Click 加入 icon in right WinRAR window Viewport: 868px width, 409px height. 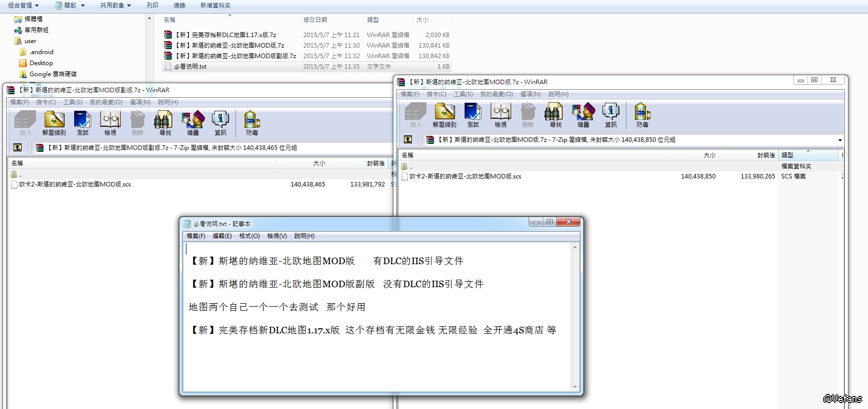pos(416,115)
